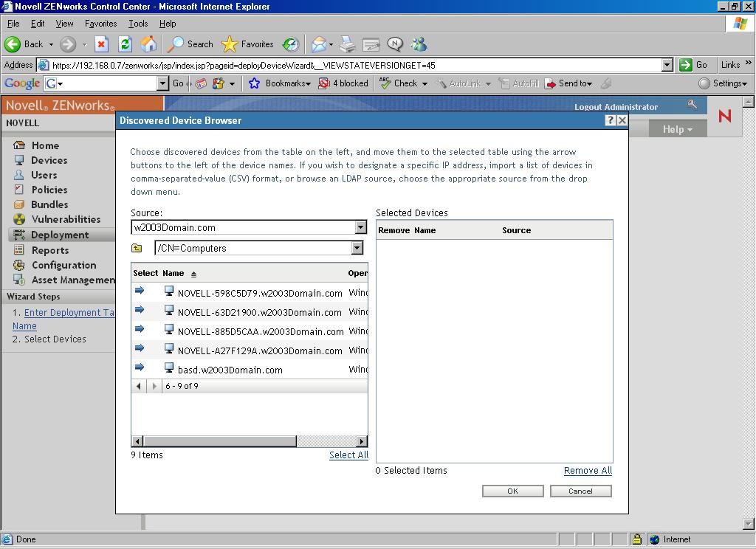Open the Source w2003Domain.com dropdown

360,227
